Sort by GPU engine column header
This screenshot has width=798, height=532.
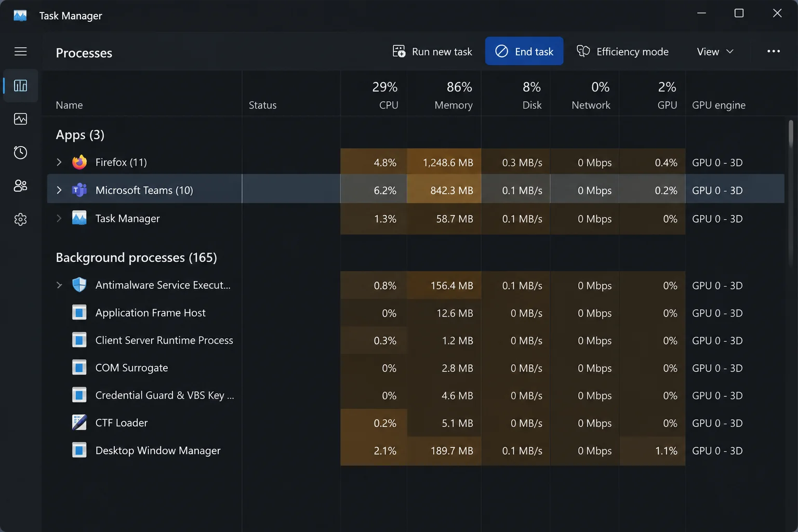click(x=719, y=105)
